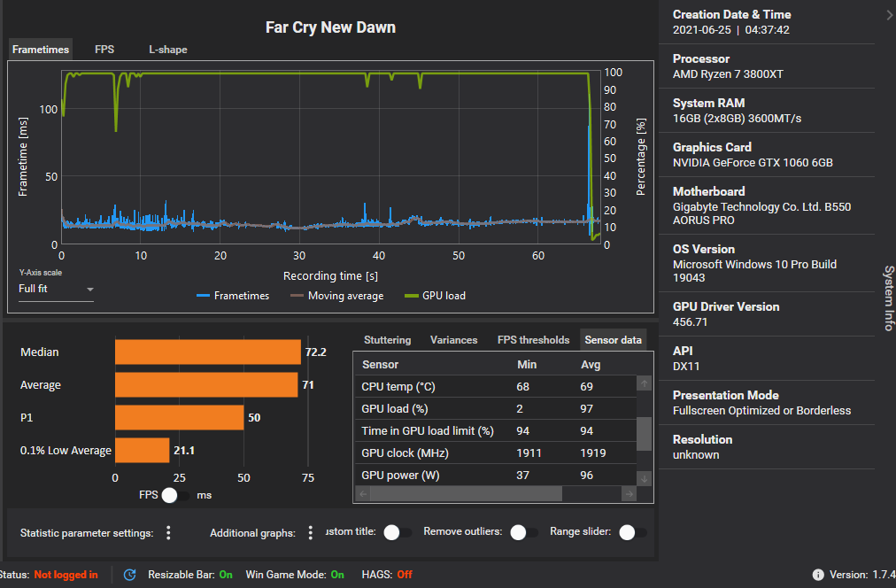The width and height of the screenshot is (896, 588).
Task: Select the CPU temp (°C) row
Action: pos(496,387)
